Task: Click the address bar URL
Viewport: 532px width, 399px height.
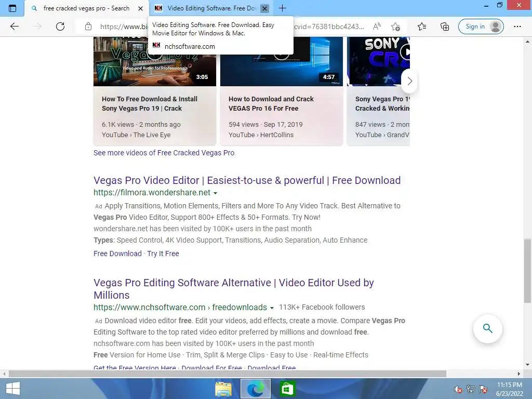Action: coord(124,26)
